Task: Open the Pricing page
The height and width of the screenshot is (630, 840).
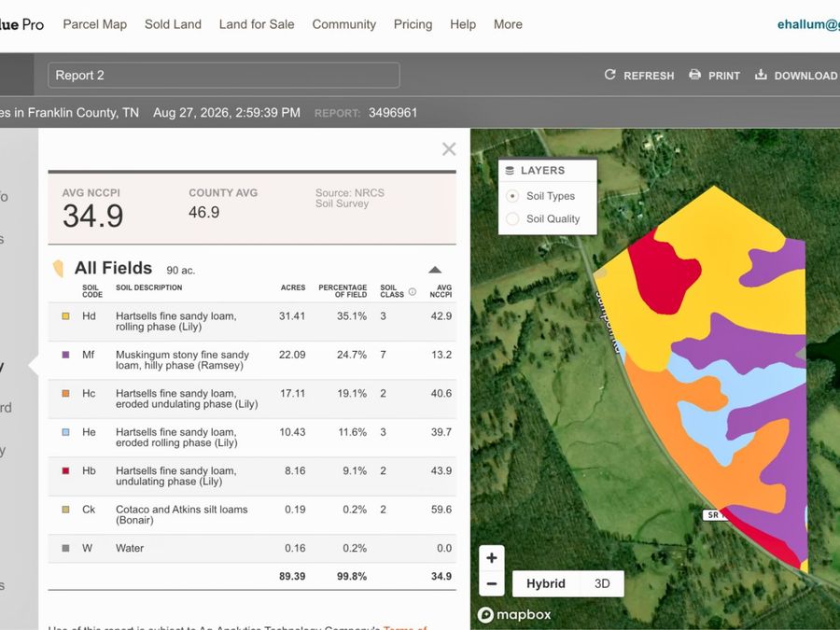Action: [413, 24]
